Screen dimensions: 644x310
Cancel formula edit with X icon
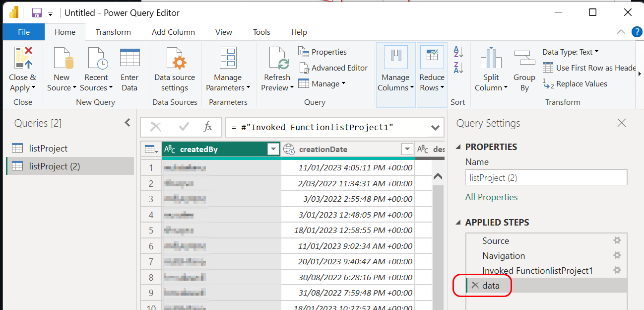(x=156, y=127)
